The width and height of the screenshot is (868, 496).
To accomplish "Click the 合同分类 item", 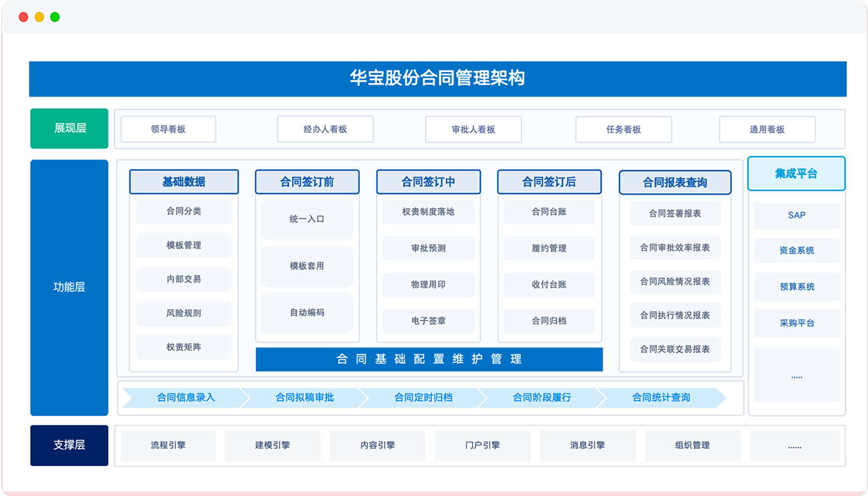I will [184, 211].
